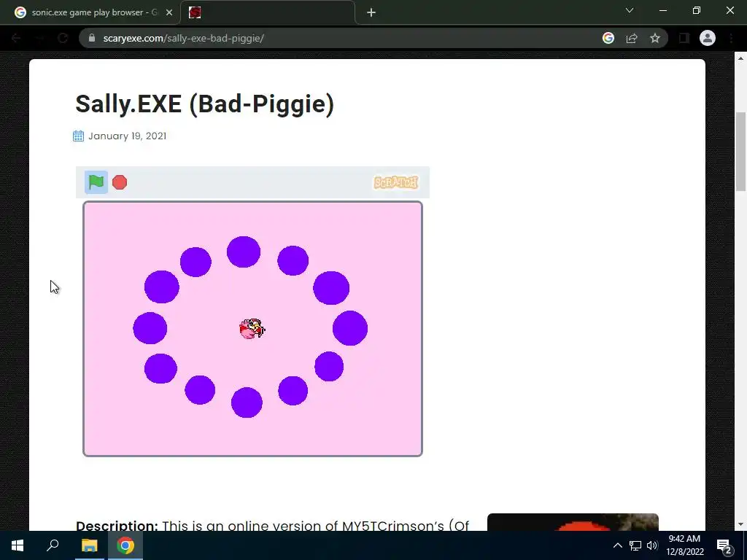The image size is (747, 560).
Task: Open a new browser tab
Action: (x=371, y=12)
